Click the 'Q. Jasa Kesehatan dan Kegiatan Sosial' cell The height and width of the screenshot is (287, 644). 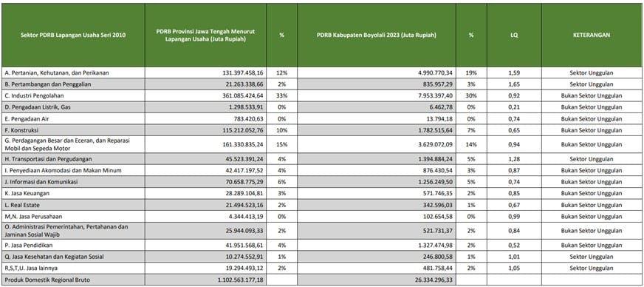click(73, 257)
